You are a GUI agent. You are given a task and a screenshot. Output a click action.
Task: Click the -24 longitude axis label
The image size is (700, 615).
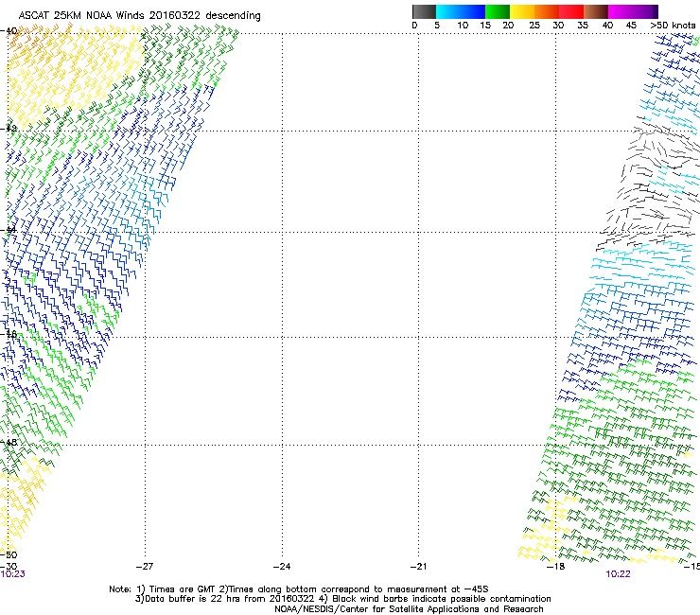(x=282, y=567)
